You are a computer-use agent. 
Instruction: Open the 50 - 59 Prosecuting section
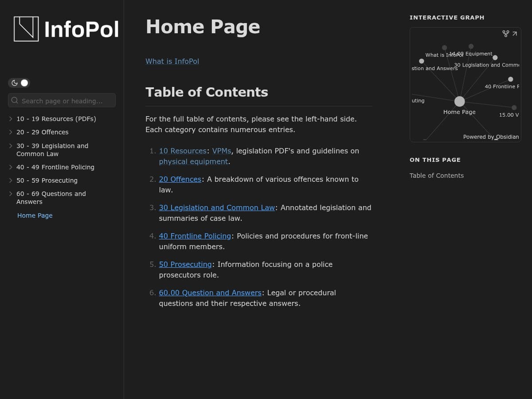point(47,180)
